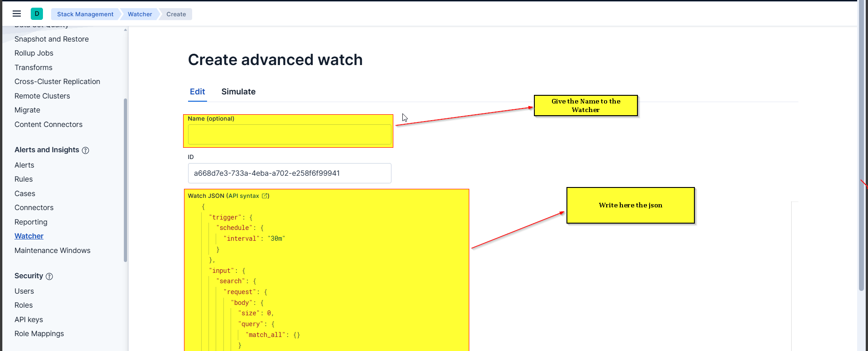Open Rollup Jobs page

34,53
